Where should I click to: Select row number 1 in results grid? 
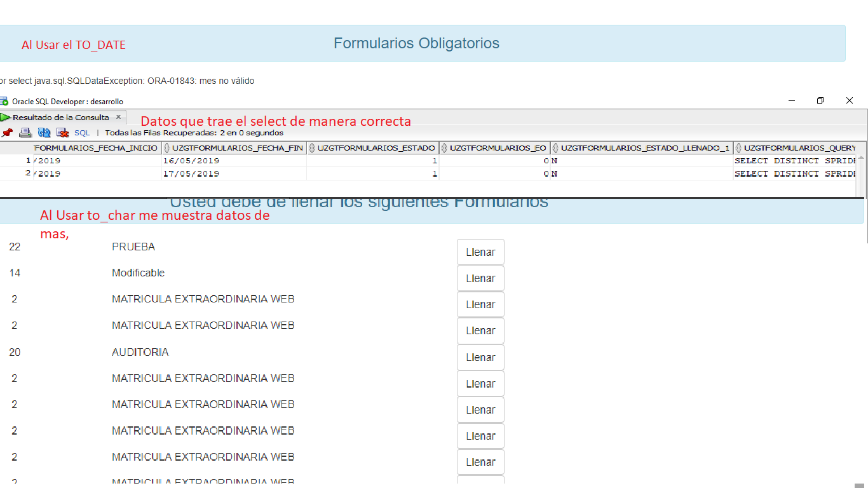tap(28, 161)
